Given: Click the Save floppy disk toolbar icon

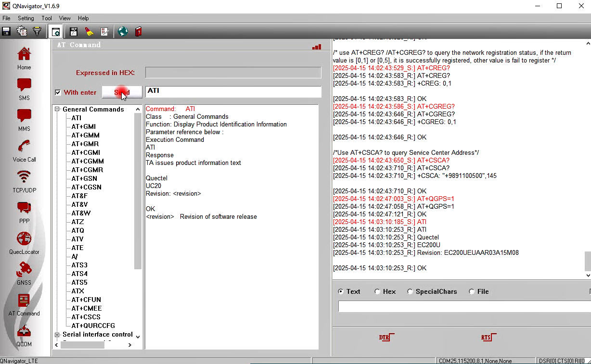Looking at the screenshot, I should (x=6, y=32).
